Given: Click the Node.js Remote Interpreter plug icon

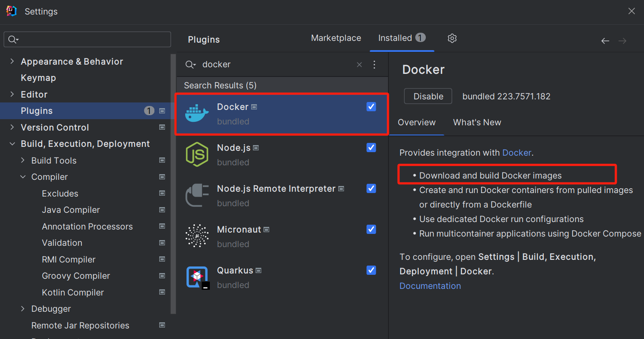Looking at the screenshot, I should [x=197, y=195].
